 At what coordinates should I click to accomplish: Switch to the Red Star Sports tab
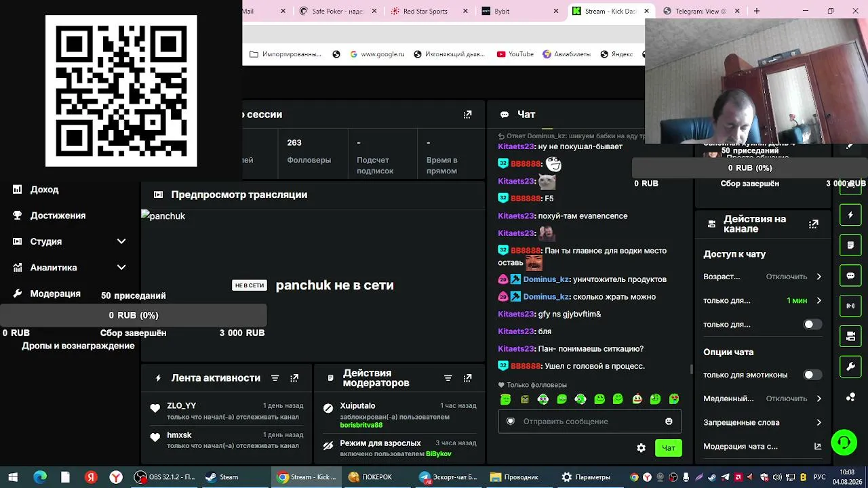[x=429, y=11]
